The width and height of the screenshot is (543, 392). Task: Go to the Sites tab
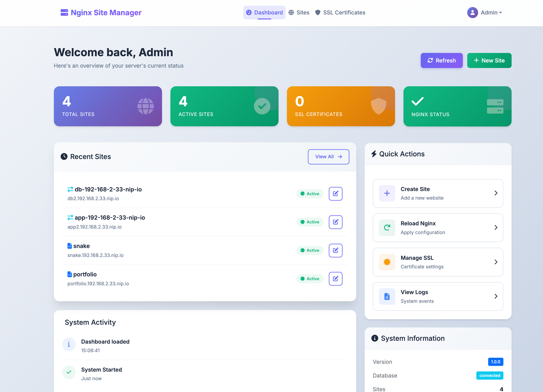click(x=299, y=12)
